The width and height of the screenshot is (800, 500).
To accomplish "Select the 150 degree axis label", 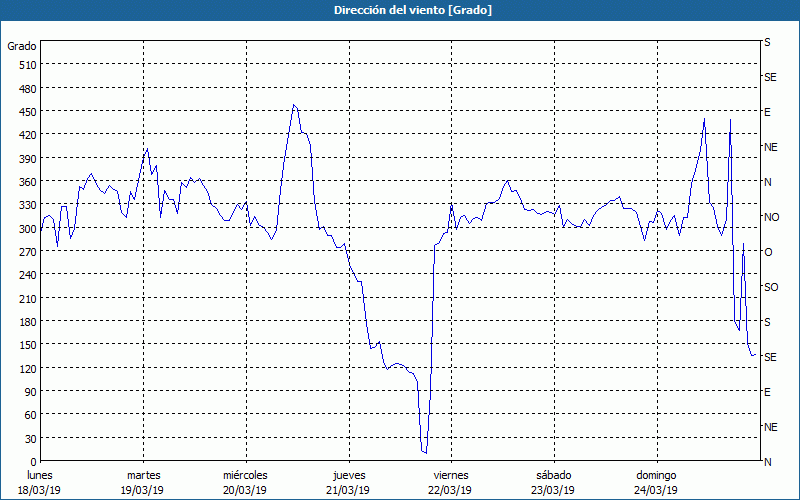I will pyautogui.click(x=29, y=345).
